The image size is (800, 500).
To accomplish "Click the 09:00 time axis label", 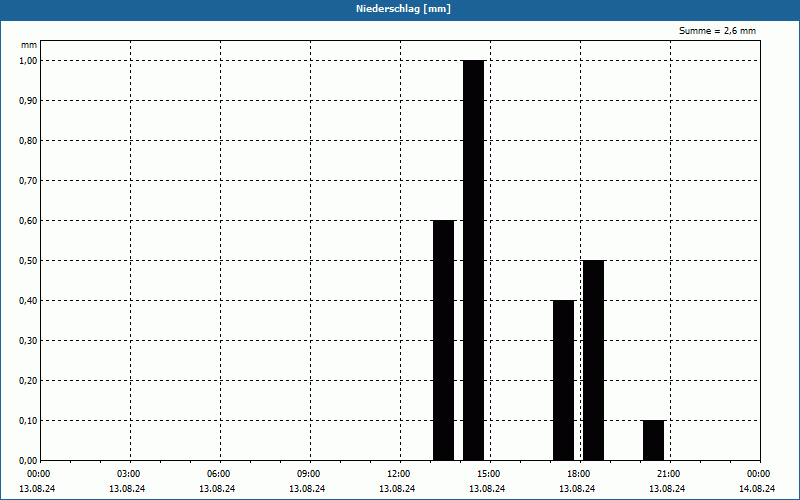I will click(x=309, y=474).
